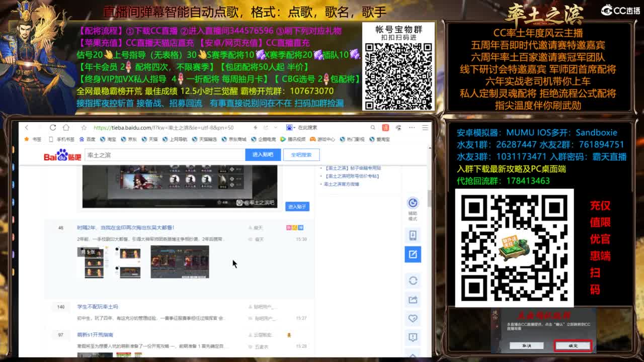644x362 pixels.
Task: Open post 萌新s1开荒指南
Action: [95, 335]
